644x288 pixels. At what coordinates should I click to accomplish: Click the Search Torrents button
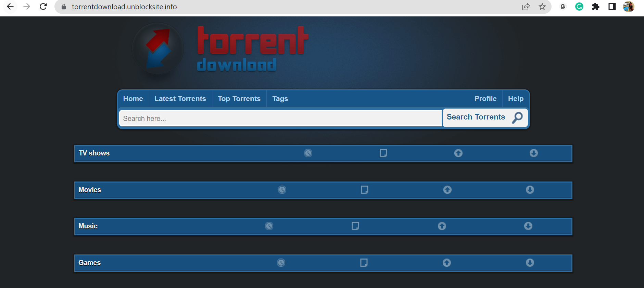click(485, 118)
